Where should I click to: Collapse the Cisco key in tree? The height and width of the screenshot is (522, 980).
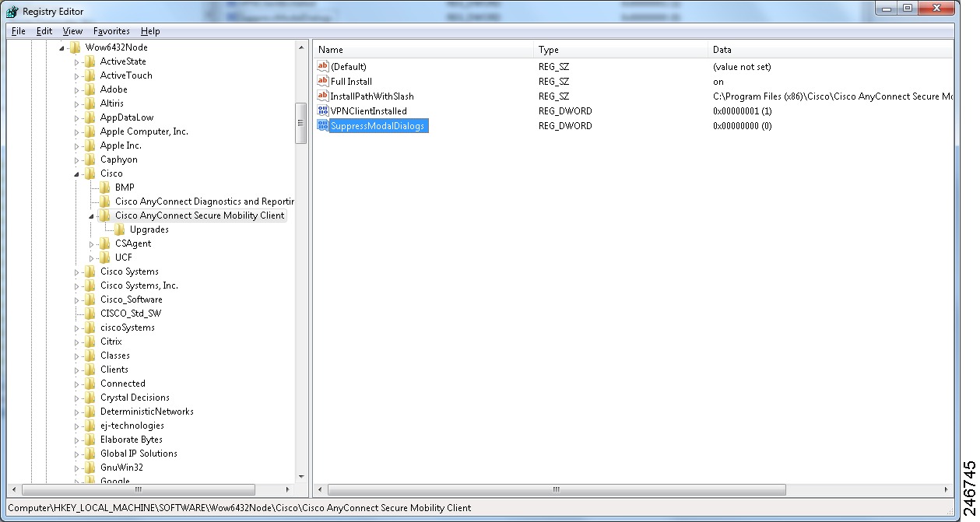pyautogui.click(x=77, y=174)
